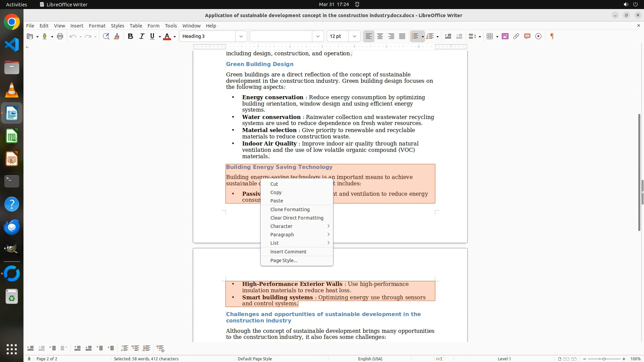This screenshot has width=644, height=362.
Task: Click the Insert Comment toolbar icon
Action: pos(527,36)
